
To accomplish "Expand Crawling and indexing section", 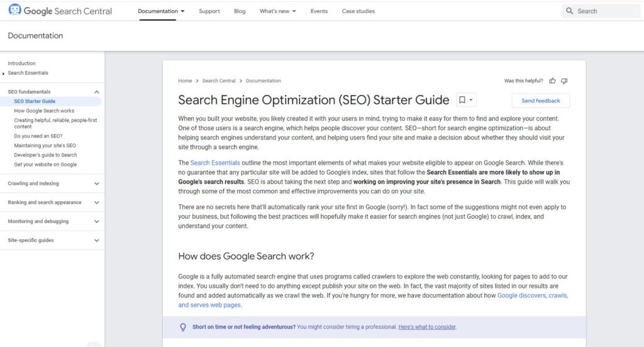I will click(96, 184).
